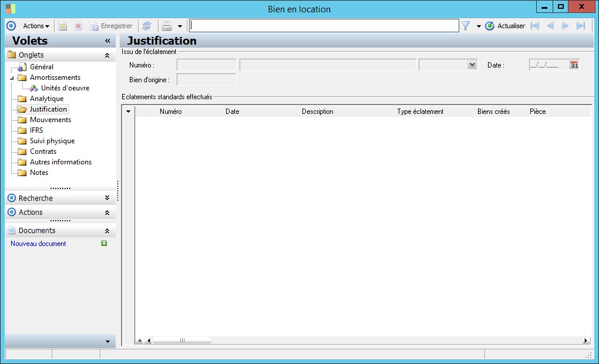
Task: Go to last record navigation icon
Action: [581, 26]
